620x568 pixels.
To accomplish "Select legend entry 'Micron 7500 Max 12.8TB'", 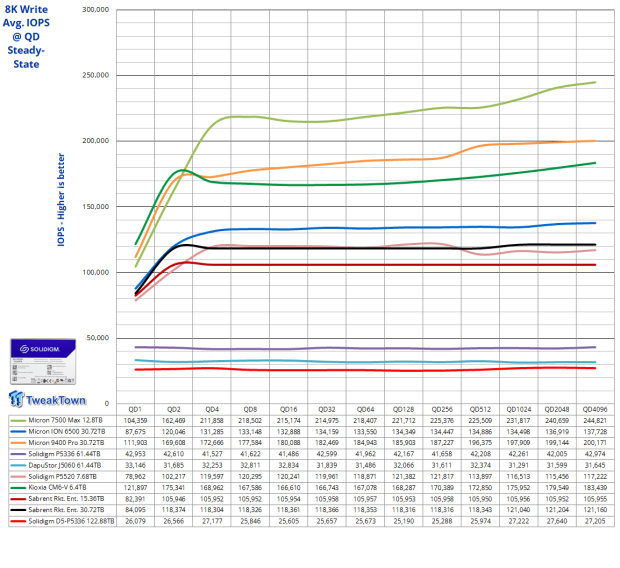I will [65, 420].
